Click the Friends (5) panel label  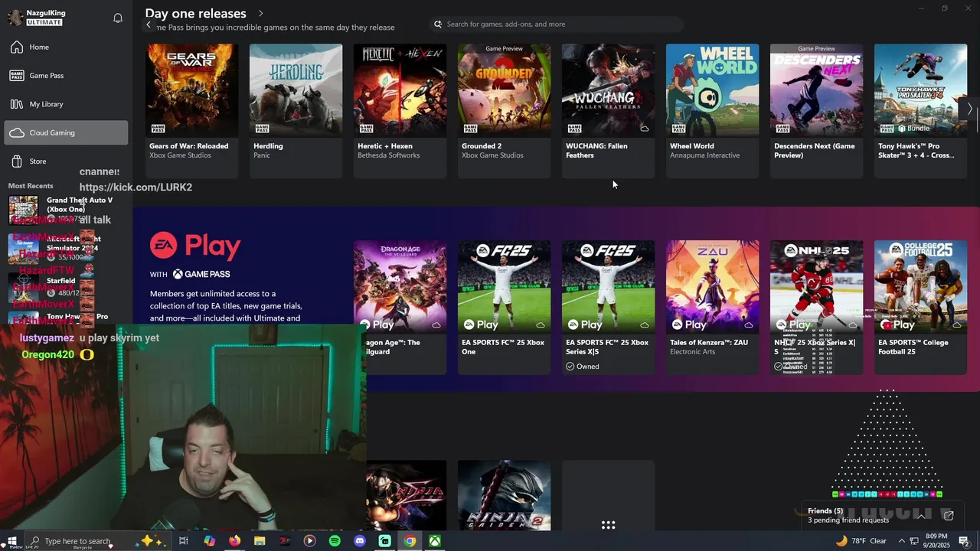825,511
